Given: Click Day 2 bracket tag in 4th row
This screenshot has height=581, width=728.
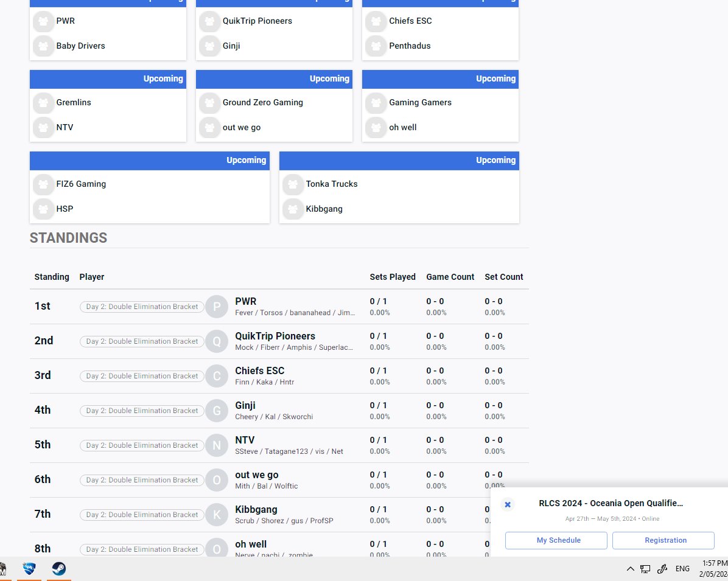Looking at the screenshot, I should click(x=142, y=411).
